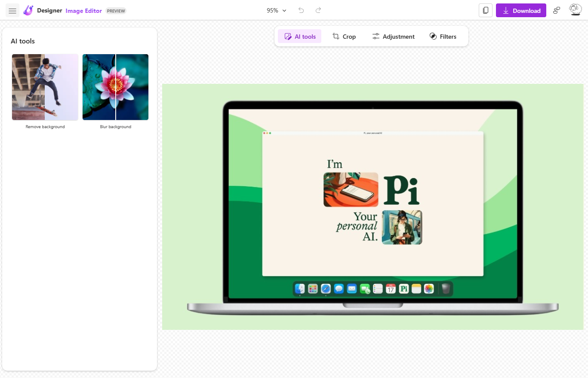
Task: Click the 'Blur background' caption text
Action: tap(115, 127)
